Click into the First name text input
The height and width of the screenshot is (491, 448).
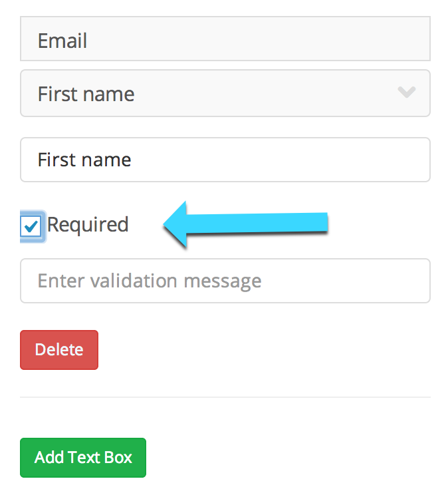tap(225, 160)
